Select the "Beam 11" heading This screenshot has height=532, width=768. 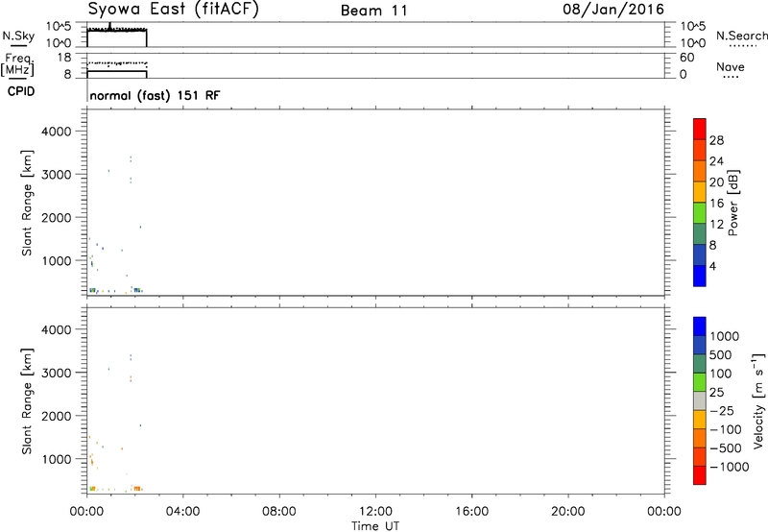click(374, 11)
